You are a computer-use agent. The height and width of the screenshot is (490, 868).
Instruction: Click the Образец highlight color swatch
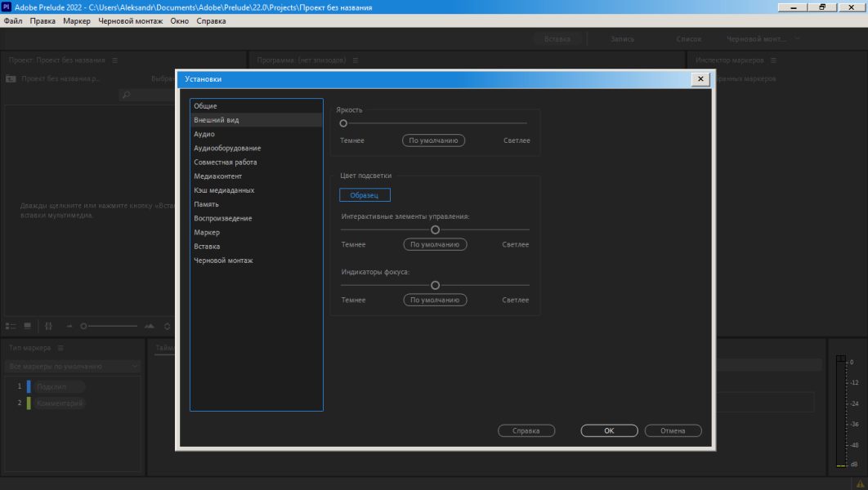point(365,195)
